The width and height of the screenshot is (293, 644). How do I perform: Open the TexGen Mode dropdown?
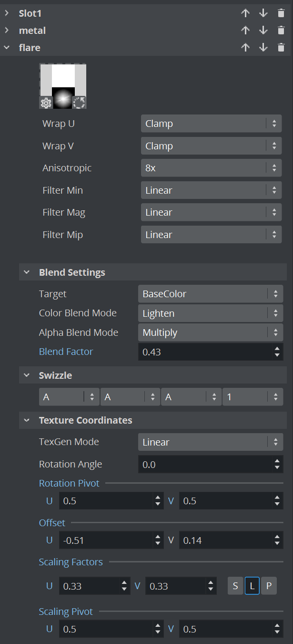[210, 442]
